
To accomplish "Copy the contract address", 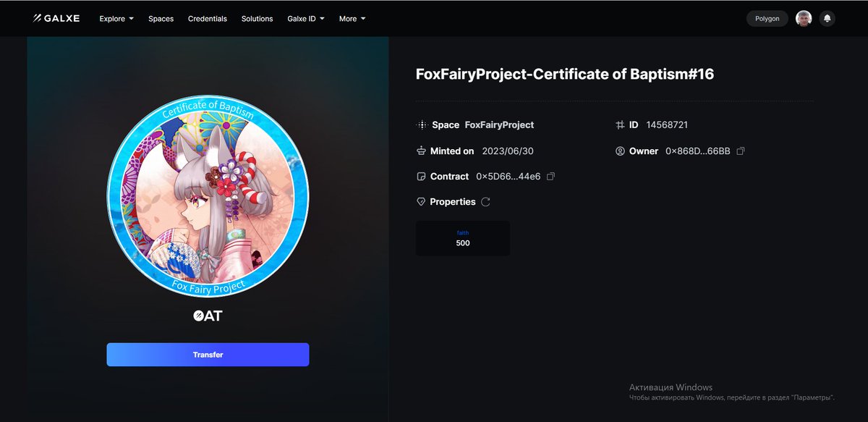I will 551,177.
